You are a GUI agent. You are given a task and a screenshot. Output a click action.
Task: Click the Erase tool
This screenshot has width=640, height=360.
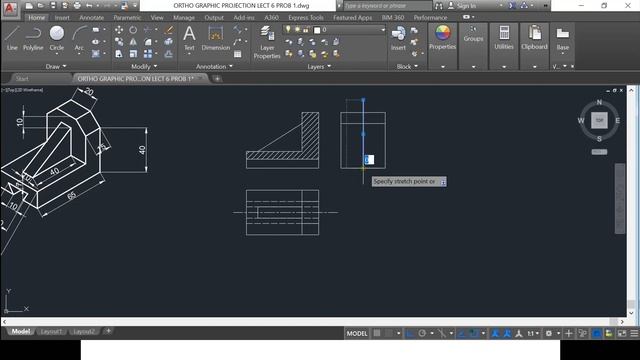169,30
